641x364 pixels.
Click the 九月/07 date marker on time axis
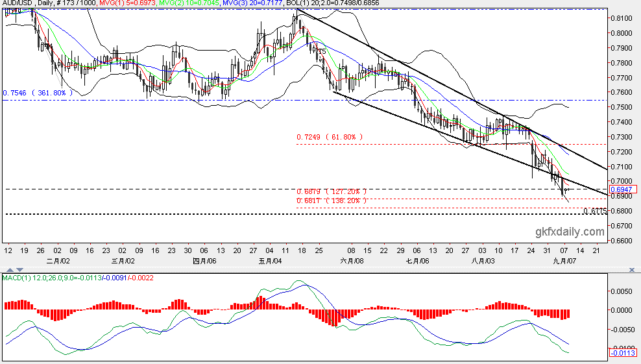pyautogui.click(x=564, y=261)
